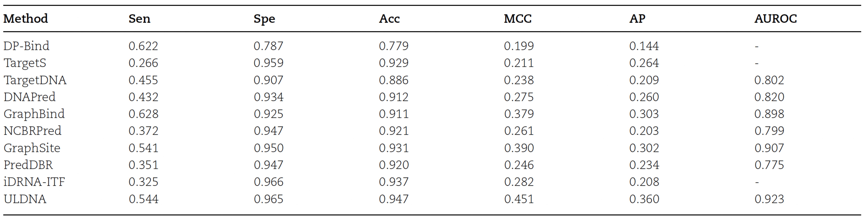Viewport: 868px width, 219px height.
Task: Click the MCC column header
Action: 518,19
